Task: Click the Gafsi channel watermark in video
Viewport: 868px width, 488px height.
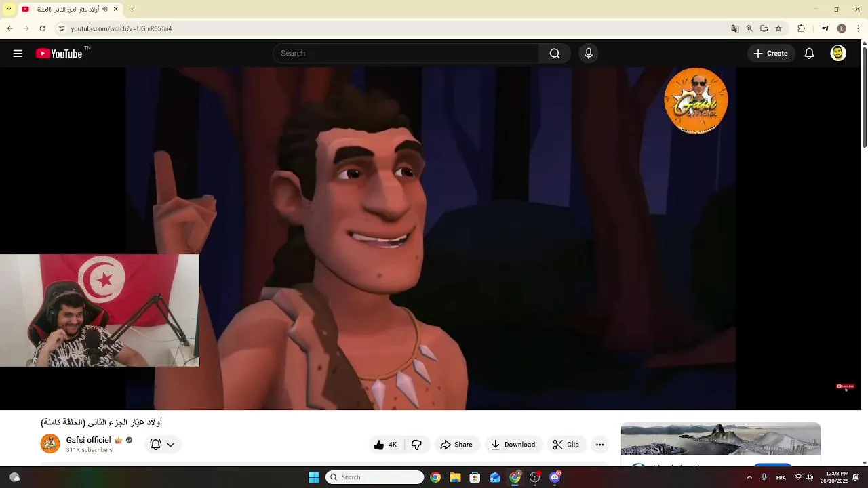Action: click(696, 101)
